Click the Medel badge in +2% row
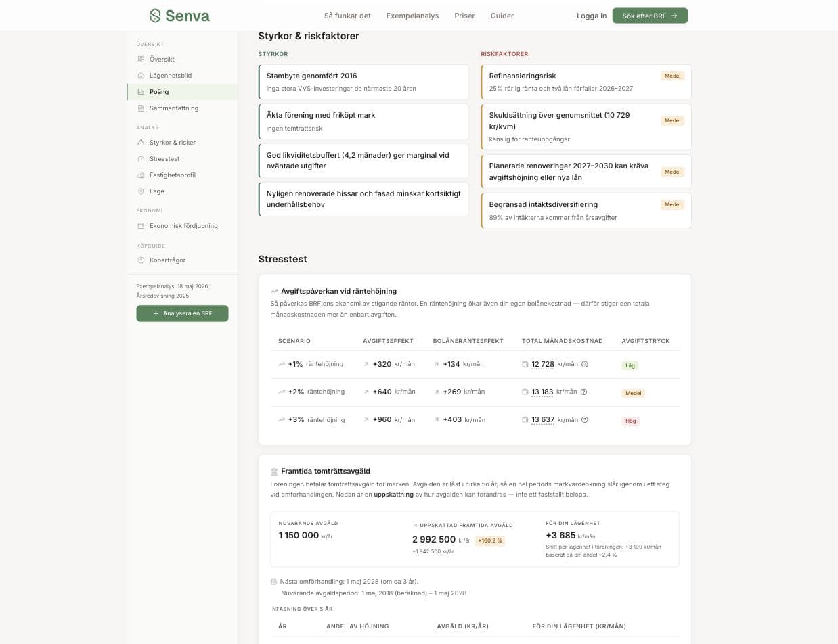The width and height of the screenshot is (838, 644). pos(634,393)
